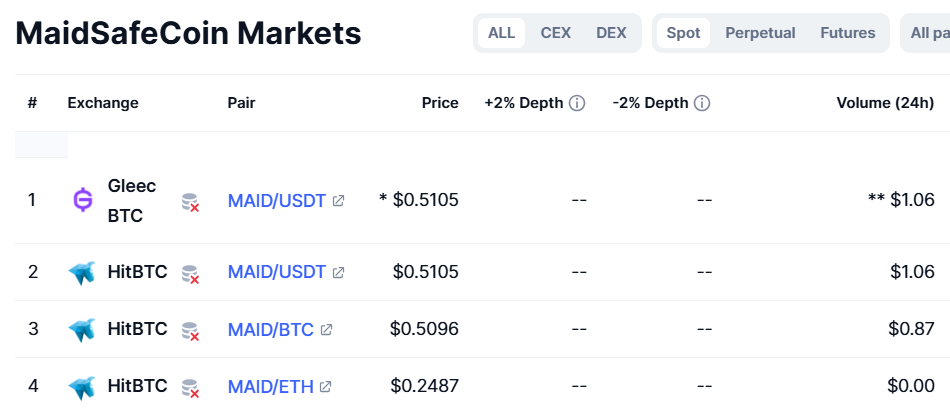Click the database warning icon beside Gleec BTC
This screenshot has width=950, height=413.
point(190,202)
